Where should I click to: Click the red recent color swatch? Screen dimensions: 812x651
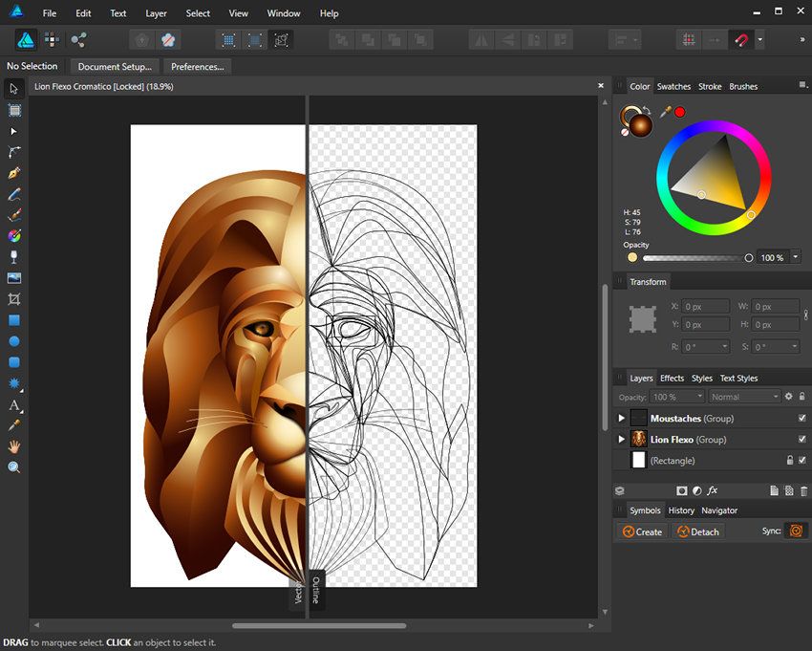point(680,112)
